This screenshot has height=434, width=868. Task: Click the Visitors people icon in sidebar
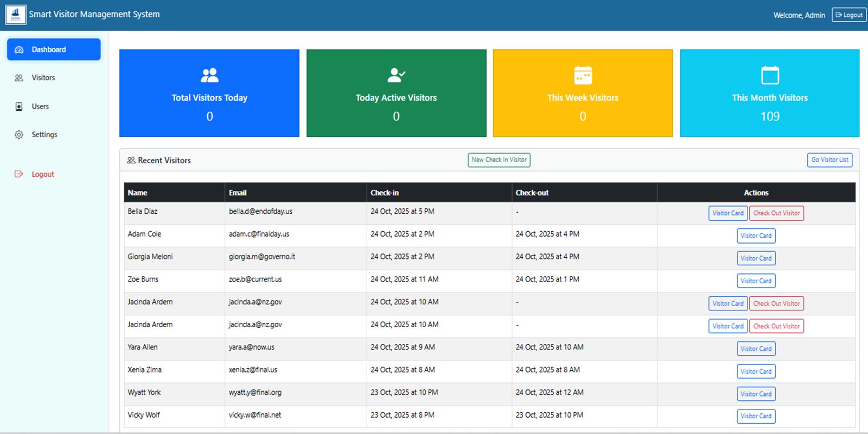click(19, 78)
